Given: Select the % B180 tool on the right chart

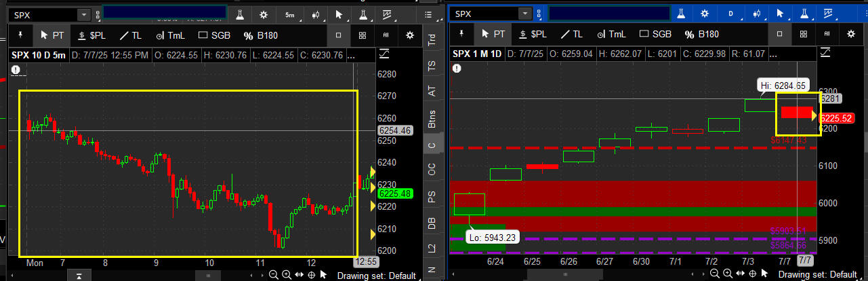Looking at the screenshot, I should click(x=701, y=34).
